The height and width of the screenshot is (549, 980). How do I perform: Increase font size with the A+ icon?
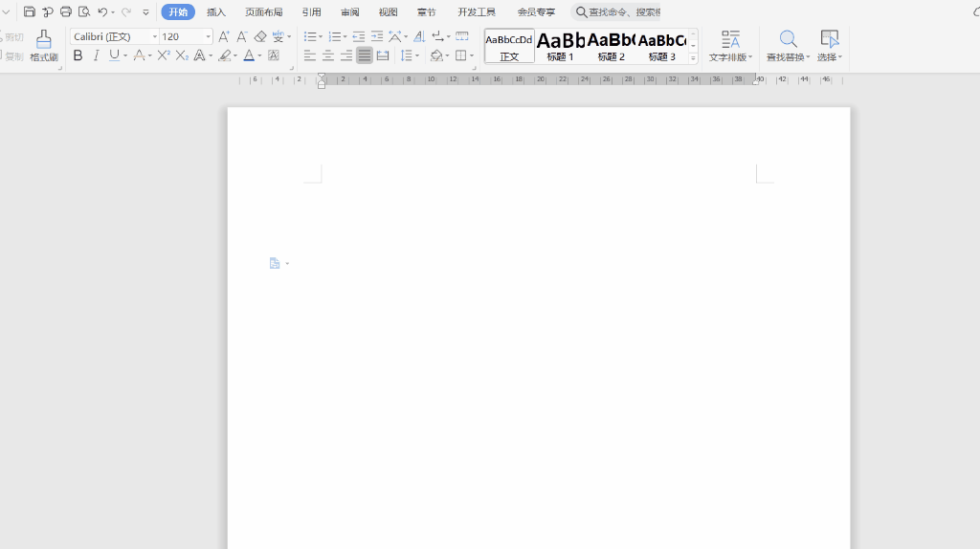[224, 36]
